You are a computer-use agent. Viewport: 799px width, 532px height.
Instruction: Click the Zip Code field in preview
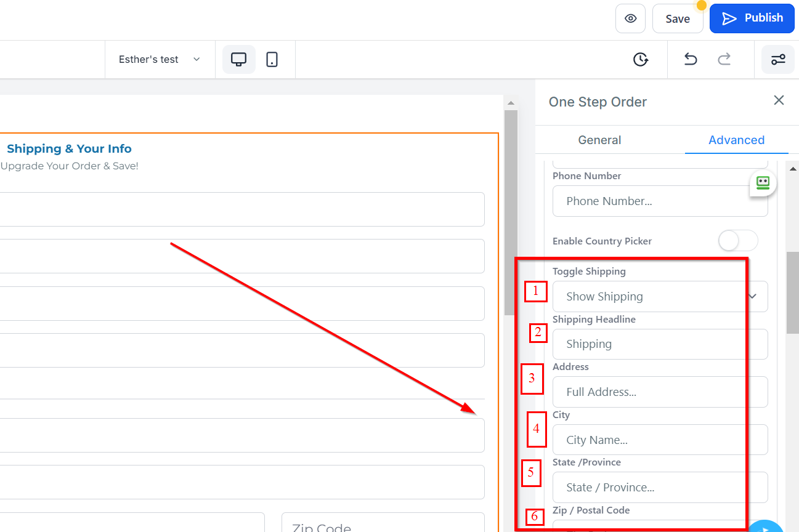pyautogui.click(x=383, y=523)
